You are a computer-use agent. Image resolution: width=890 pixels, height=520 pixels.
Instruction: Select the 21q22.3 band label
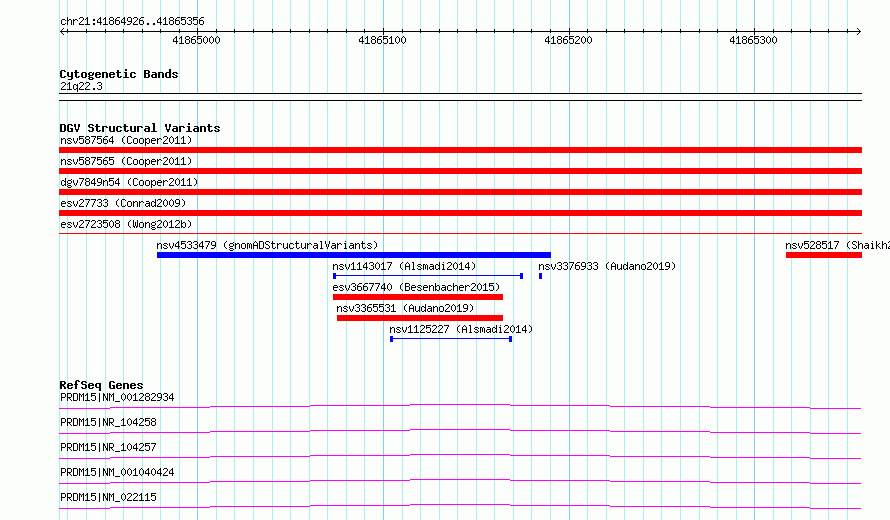click(x=81, y=86)
